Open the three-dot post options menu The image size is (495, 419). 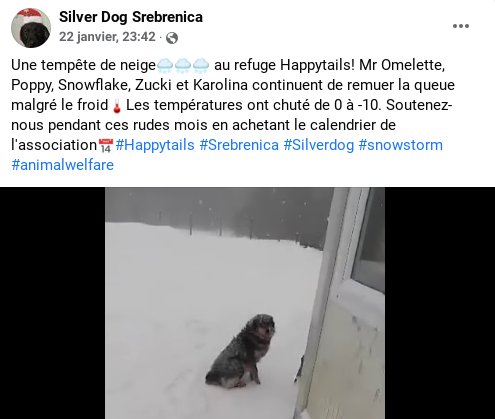[x=461, y=26]
